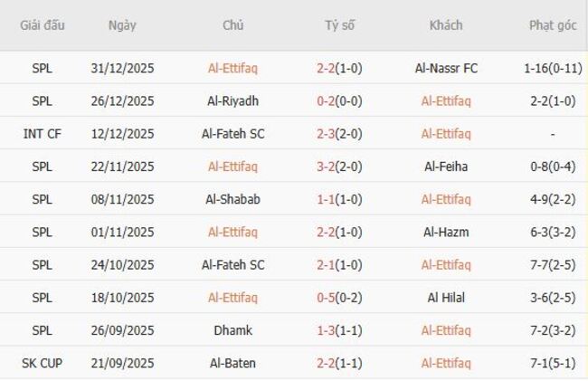Open the Dhamk team link
The image size is (588, 381).
[x=232, y=330]
